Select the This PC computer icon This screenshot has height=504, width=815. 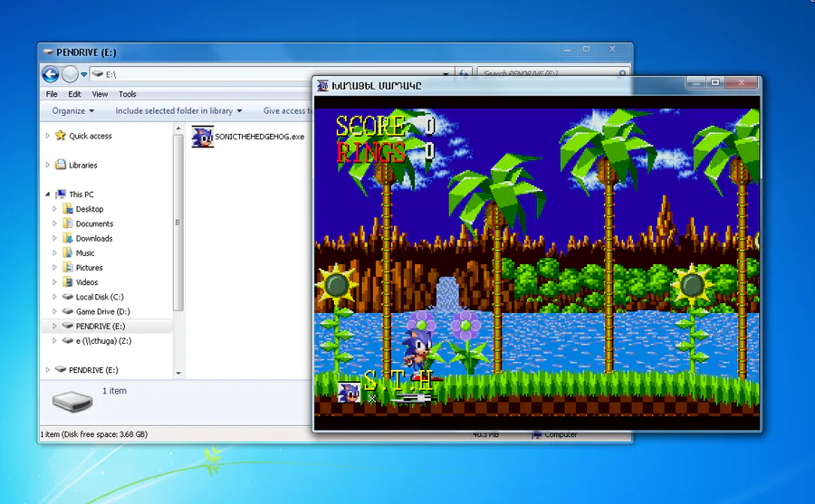click(61, 195)
